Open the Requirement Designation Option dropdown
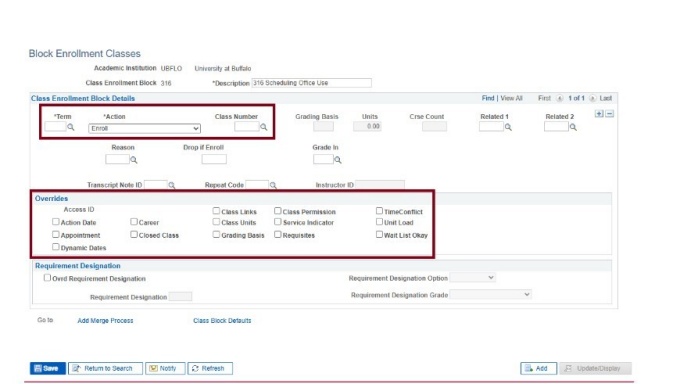 click(473, 277)
